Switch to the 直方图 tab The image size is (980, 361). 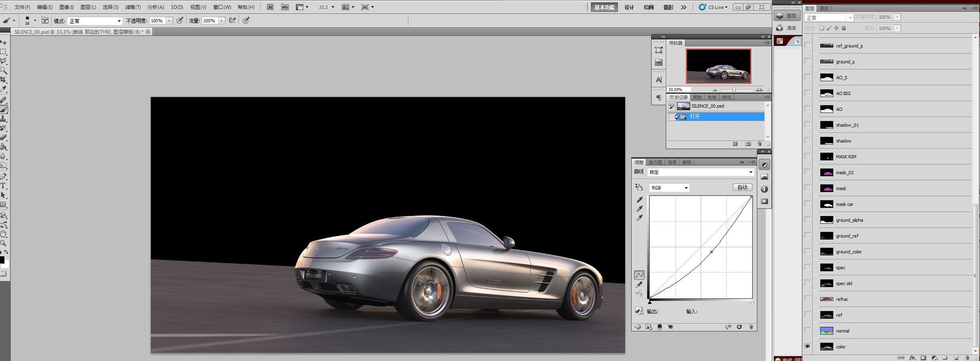point(655,162)
